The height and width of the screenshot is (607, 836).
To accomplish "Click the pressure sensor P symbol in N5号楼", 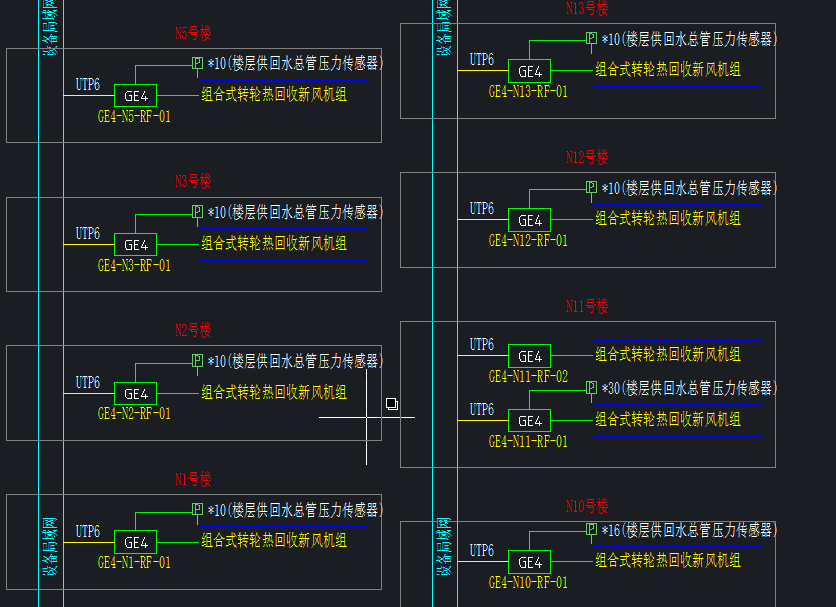I will (x=197, y=64).
